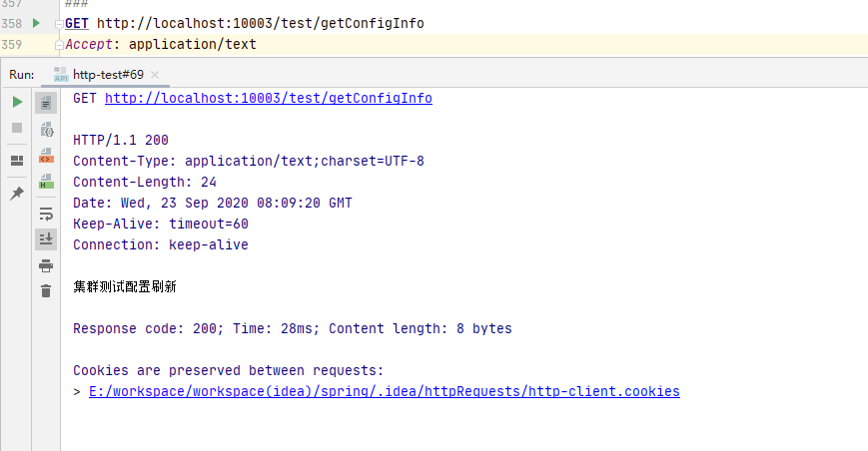This screenshot has height=451, width=868.
Task: Print the response output
Action: click(x=46, y=265)
